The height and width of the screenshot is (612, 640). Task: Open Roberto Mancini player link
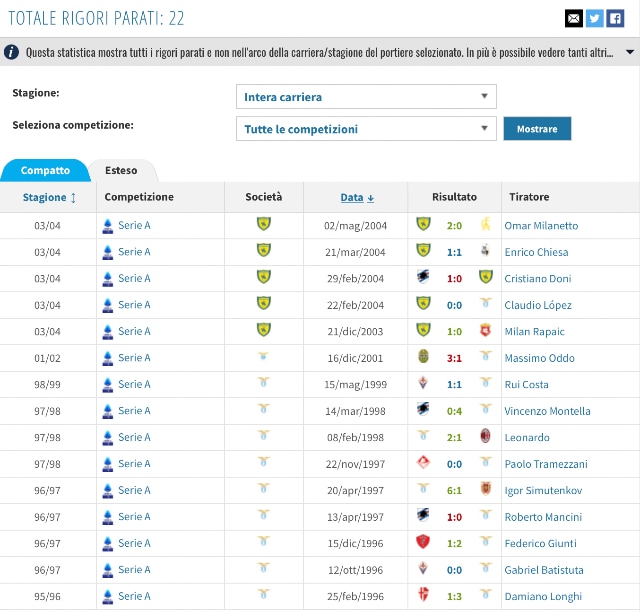(543, 517)
